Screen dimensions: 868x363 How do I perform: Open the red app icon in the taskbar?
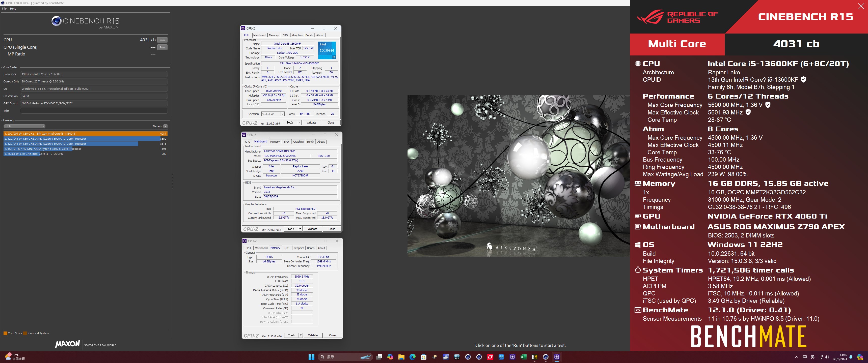click(490, 357)
